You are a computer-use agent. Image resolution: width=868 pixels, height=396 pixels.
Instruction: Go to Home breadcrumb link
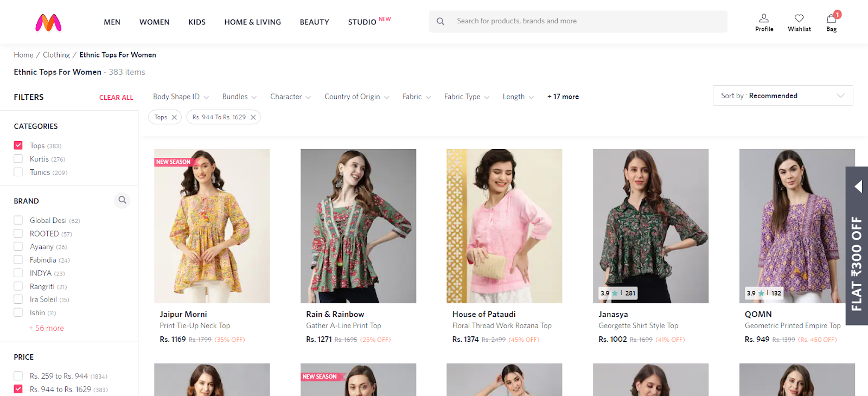[x=24, y=55]
